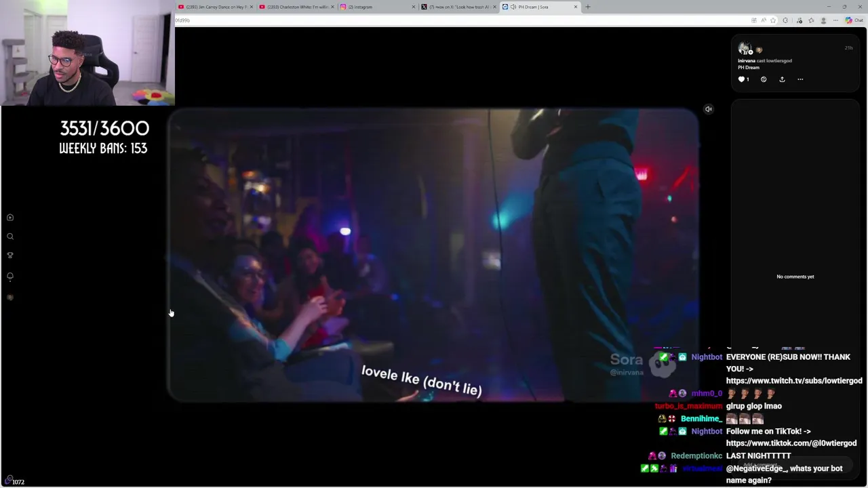Click the streamer webcam overlay
Viewport: 868px width, 488px height.
click(x=87, y=53)
